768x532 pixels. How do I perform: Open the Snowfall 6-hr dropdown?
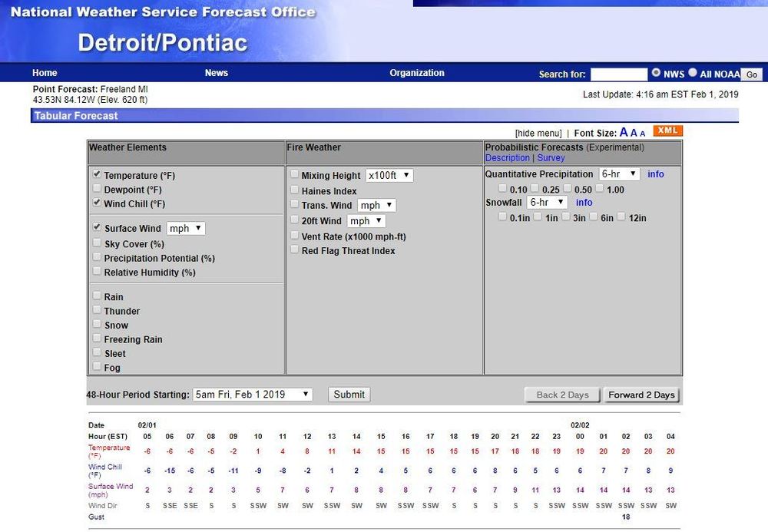click(548, 202)
